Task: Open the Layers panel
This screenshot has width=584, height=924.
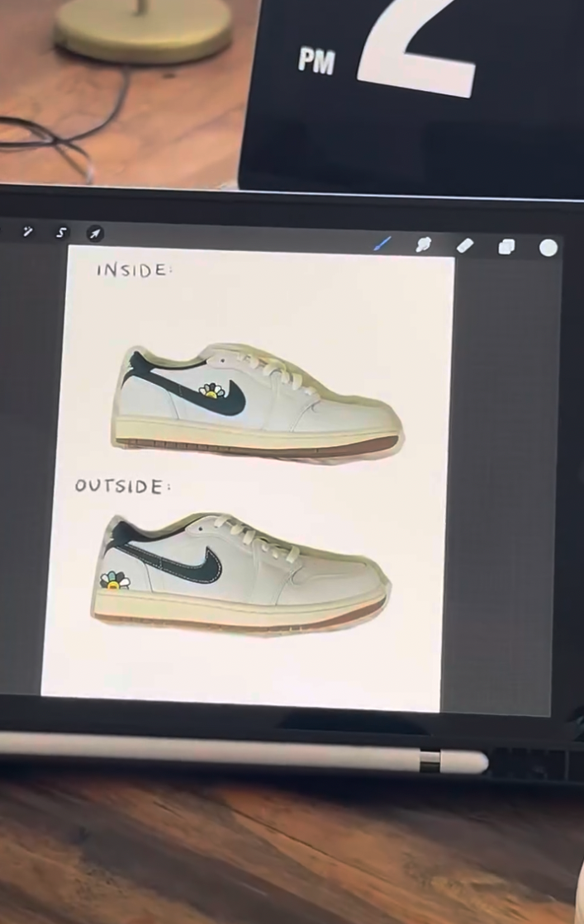Action: pyautogui.click(x=506, y=247)
